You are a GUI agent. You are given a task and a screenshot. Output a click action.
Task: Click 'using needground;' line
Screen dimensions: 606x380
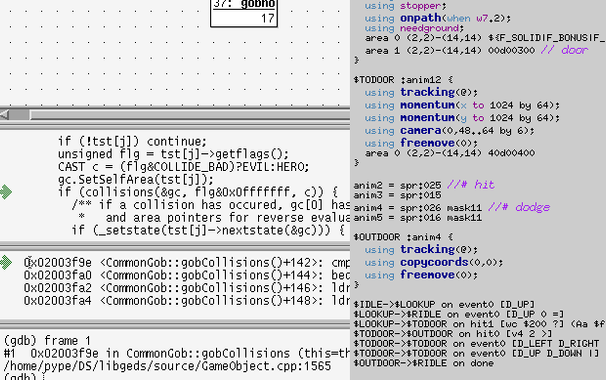(414, 29)
